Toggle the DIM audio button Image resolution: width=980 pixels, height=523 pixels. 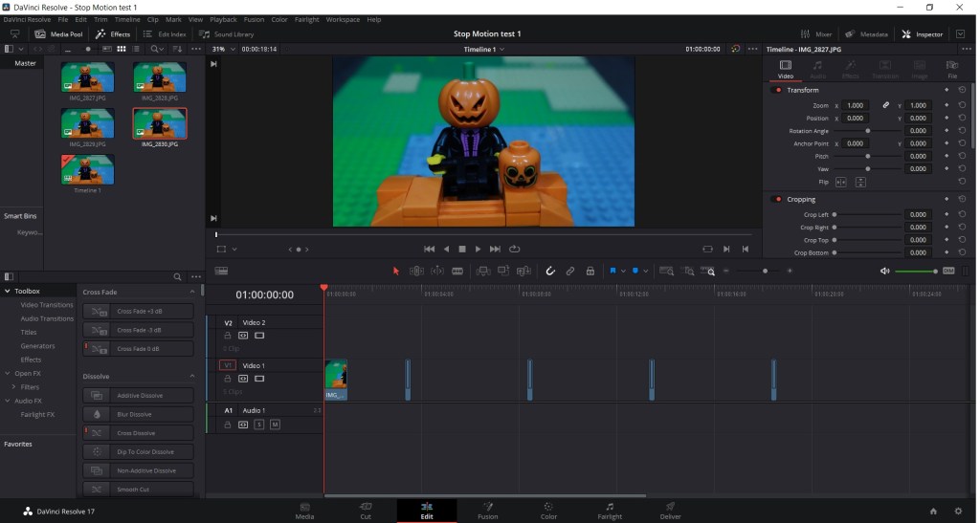(948, 271)
